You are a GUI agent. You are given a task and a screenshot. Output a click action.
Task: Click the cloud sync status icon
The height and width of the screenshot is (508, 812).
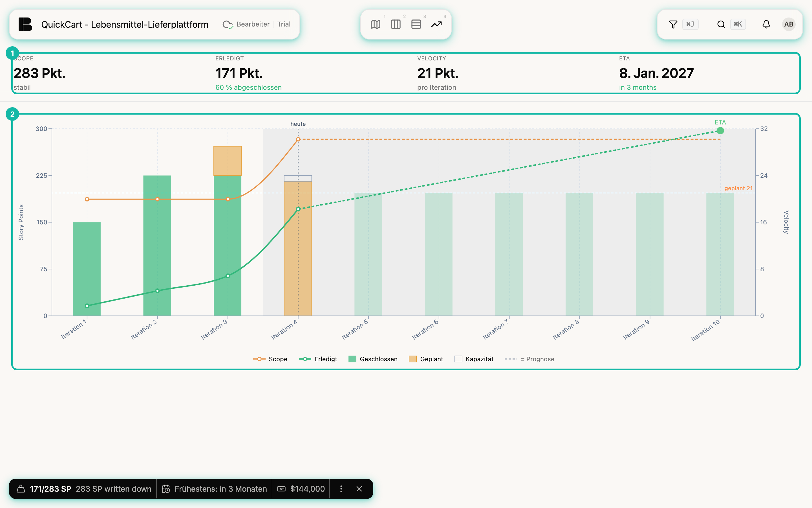(x=228, y=25)
